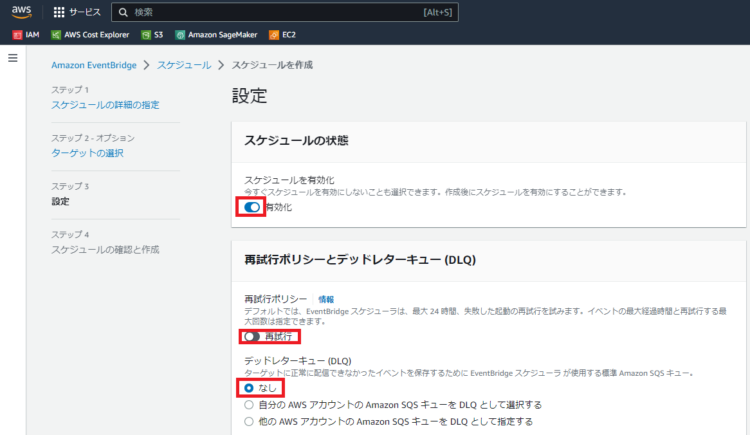
Task: Click the EC2 bookmark label
Action: coord(289,35)
